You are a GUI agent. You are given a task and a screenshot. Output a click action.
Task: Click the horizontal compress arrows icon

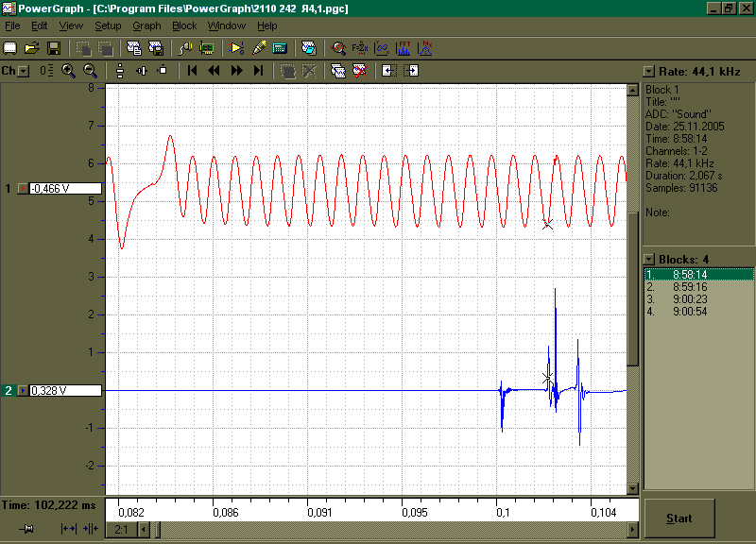point(90,529)
